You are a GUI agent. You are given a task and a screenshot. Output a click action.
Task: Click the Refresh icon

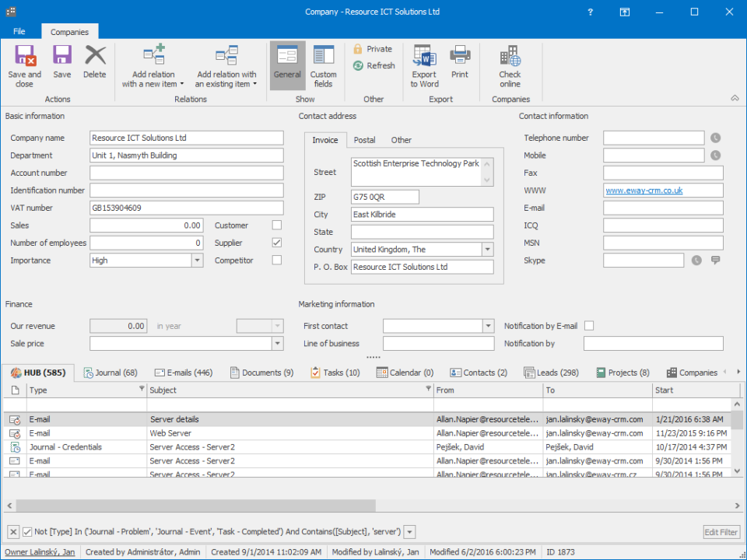click(373, 65)
